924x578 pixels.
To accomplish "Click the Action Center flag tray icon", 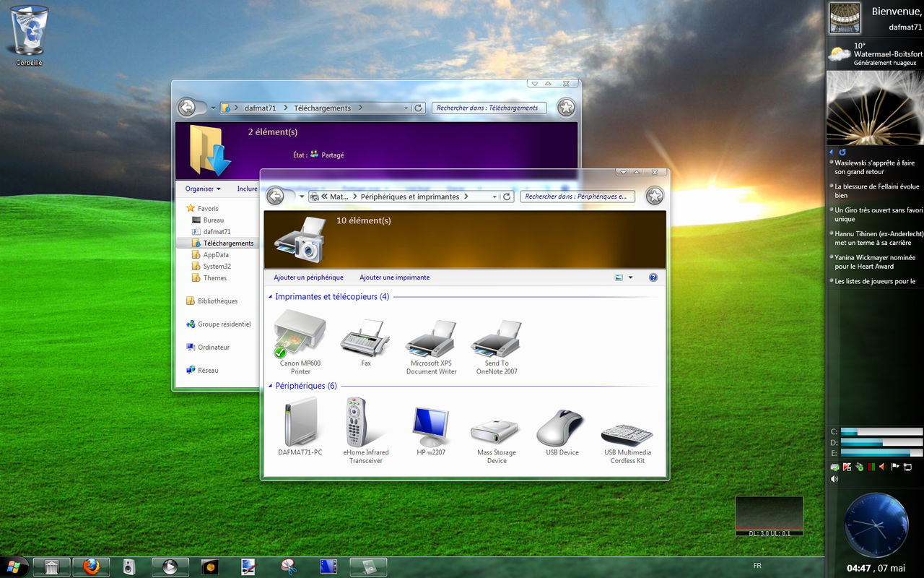I will click(x=895, y=467).
